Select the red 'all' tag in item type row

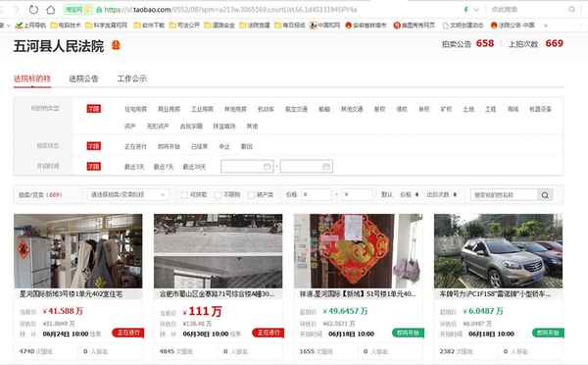94,109
